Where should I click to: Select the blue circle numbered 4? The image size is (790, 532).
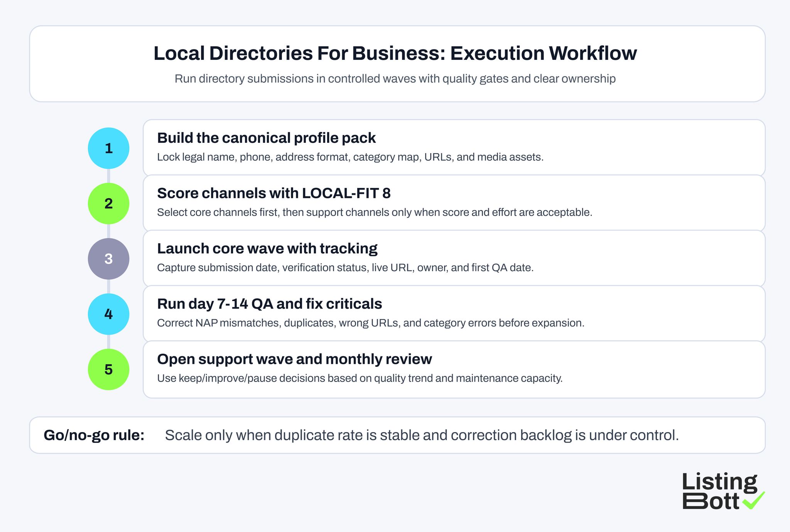(109, 314)
